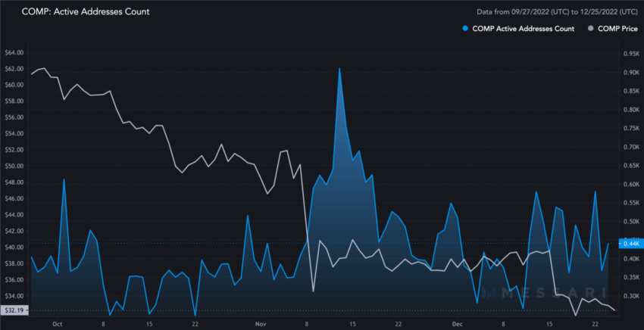Click the COMP Active Addresses Count legend label
This screenshot has height=330, width=644.
coord(524,29)
